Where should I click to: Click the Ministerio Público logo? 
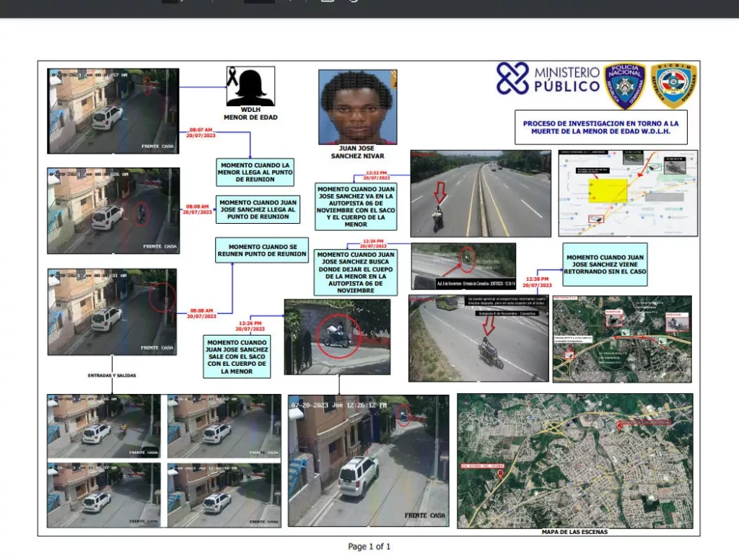tap(548, 79)
